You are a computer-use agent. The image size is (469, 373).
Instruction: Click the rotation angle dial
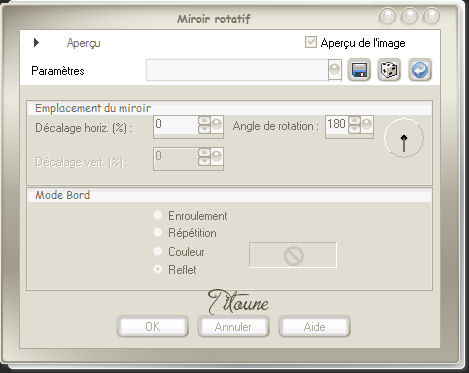coord(404,138)
